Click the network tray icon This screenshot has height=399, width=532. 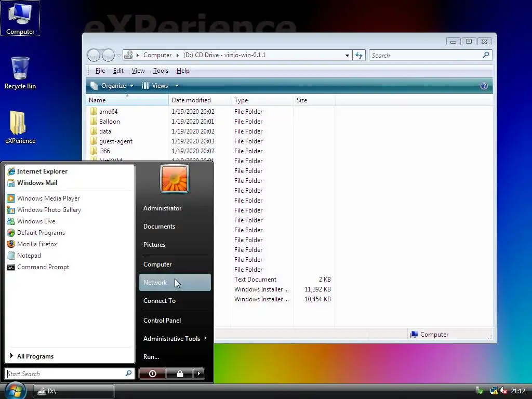(494, 391)
